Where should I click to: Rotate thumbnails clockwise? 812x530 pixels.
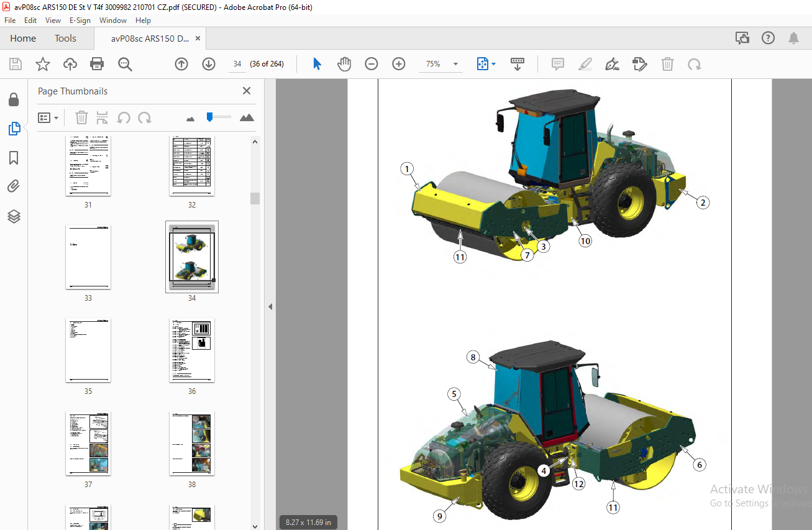(145, 117)
